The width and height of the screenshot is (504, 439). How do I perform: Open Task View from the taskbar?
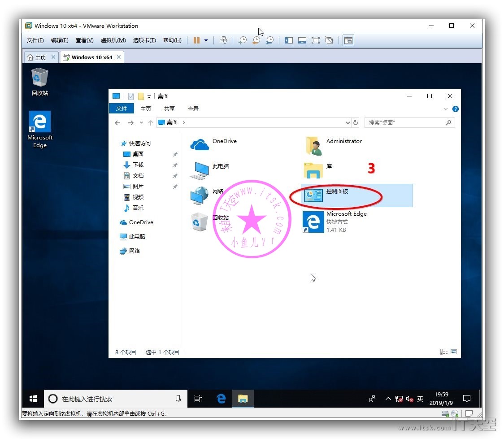(198, 399)
